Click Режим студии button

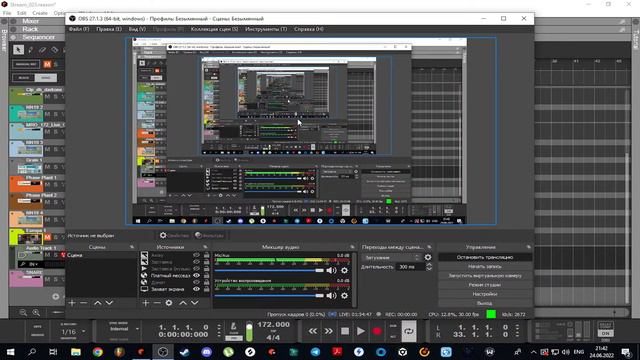tap(485, 285)
